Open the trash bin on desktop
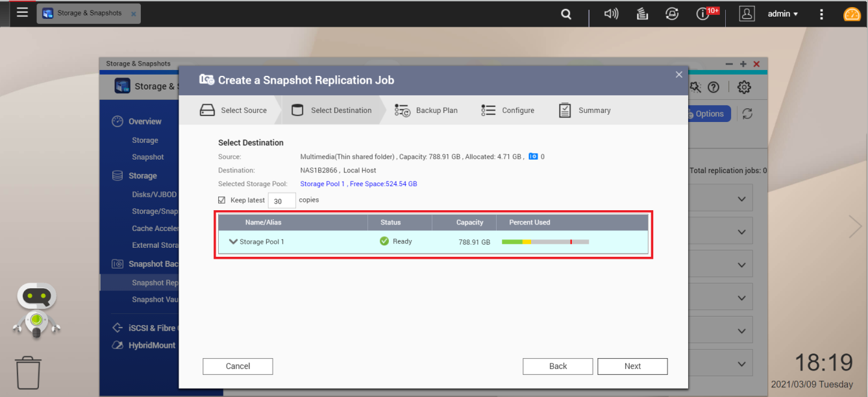This screenshot has width=868, height=397. coord(29,372)
